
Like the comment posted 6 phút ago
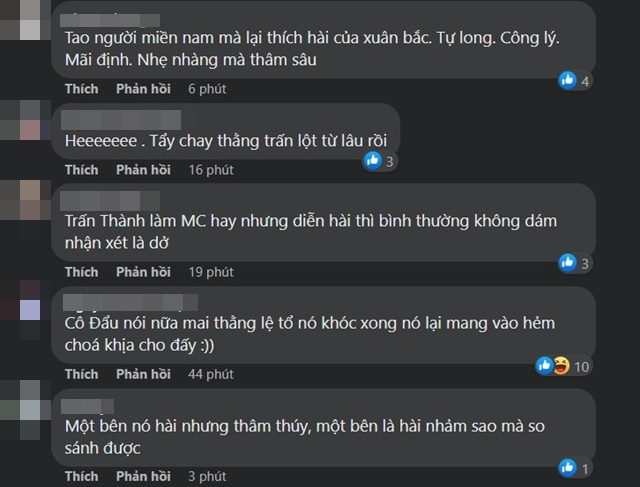pos(82,89)
